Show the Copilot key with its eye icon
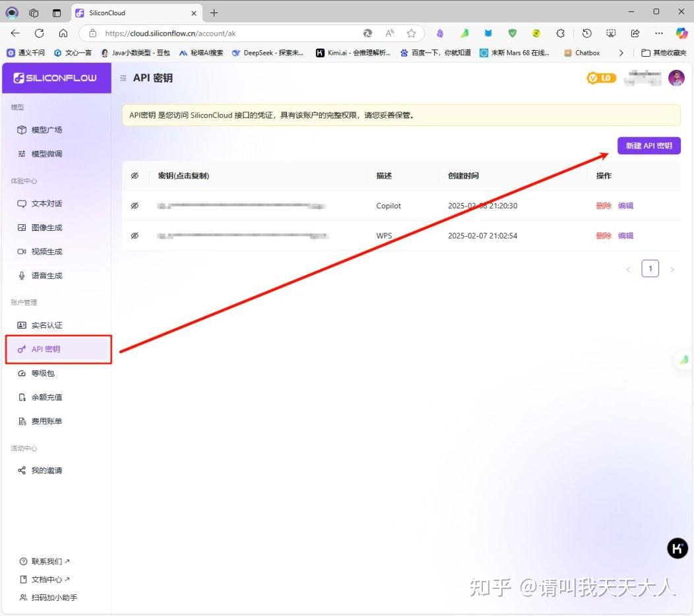The width and height of the screenshot is (694, 616). [135, 205]
